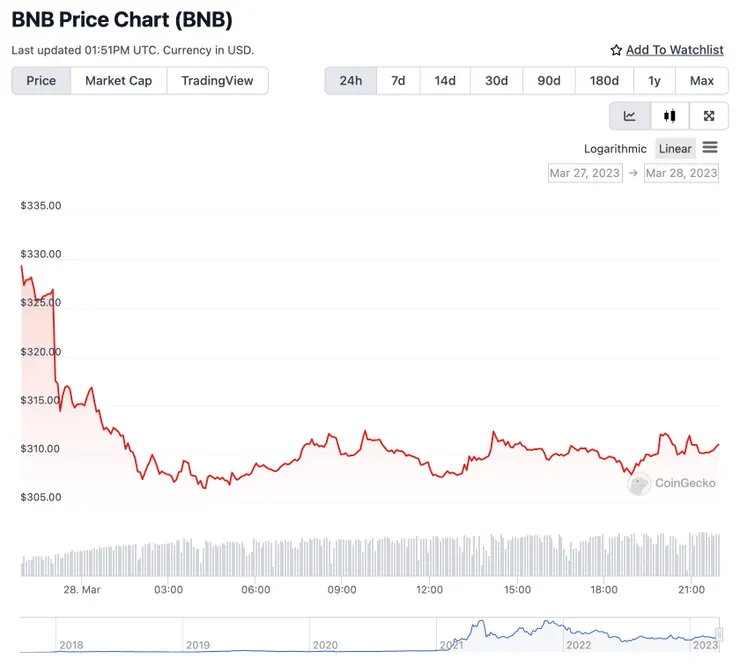Open the Mar 28, 2023 end date picker

click(x=681, y=173)
